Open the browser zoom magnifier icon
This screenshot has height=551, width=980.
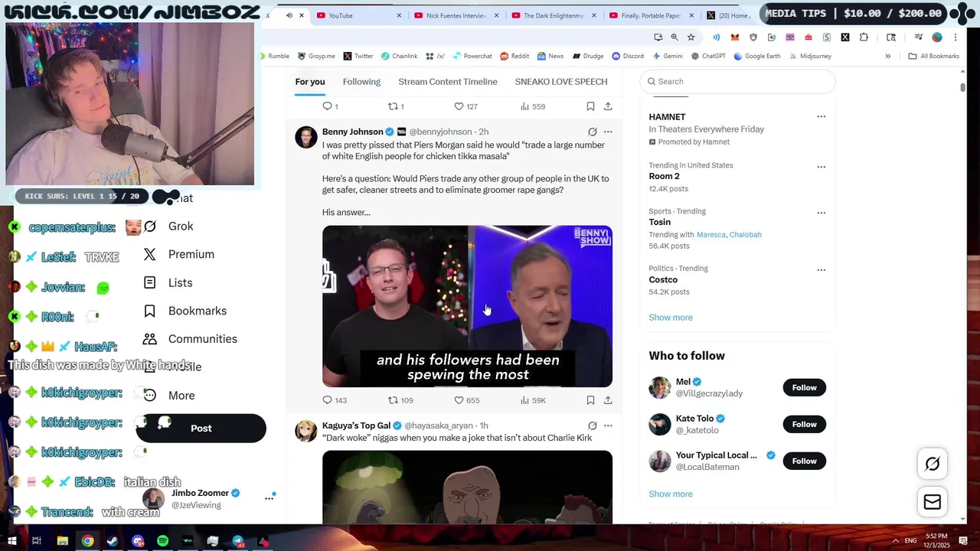click(x=675, y=37)
